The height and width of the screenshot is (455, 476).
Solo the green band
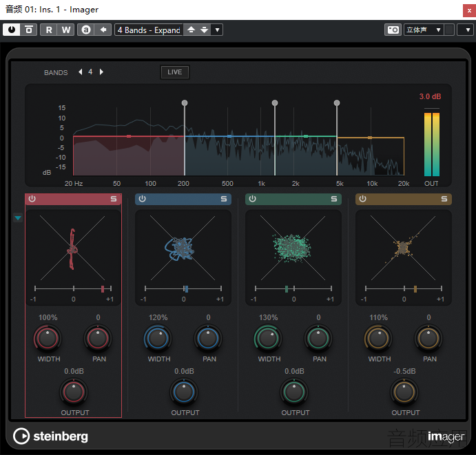(334, 199)
